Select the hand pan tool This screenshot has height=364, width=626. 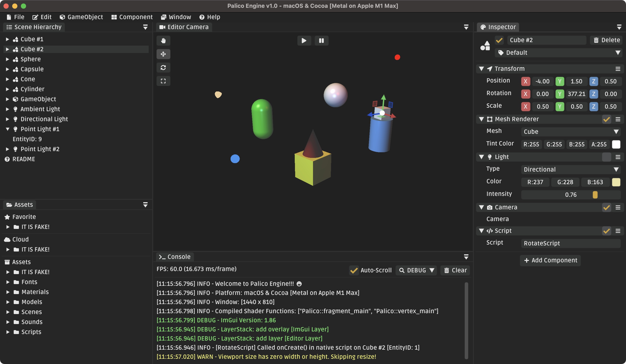(x=163, y=40)
